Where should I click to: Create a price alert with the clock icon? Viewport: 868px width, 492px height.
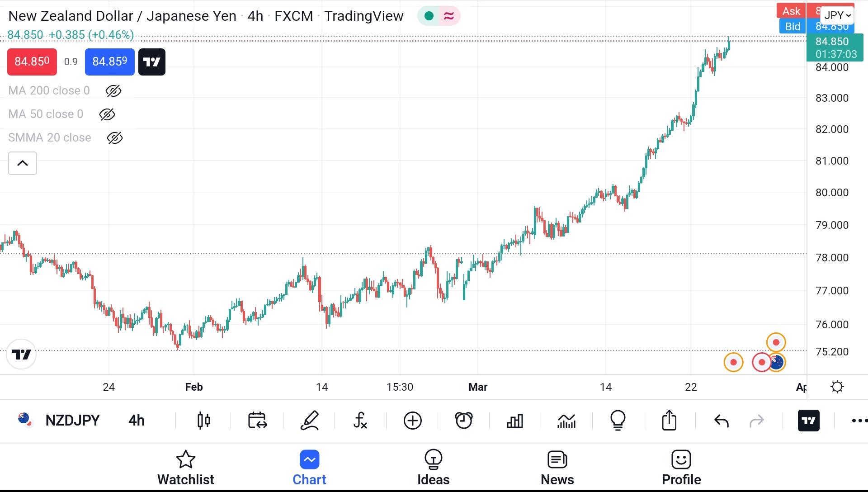tap(464, 421)
